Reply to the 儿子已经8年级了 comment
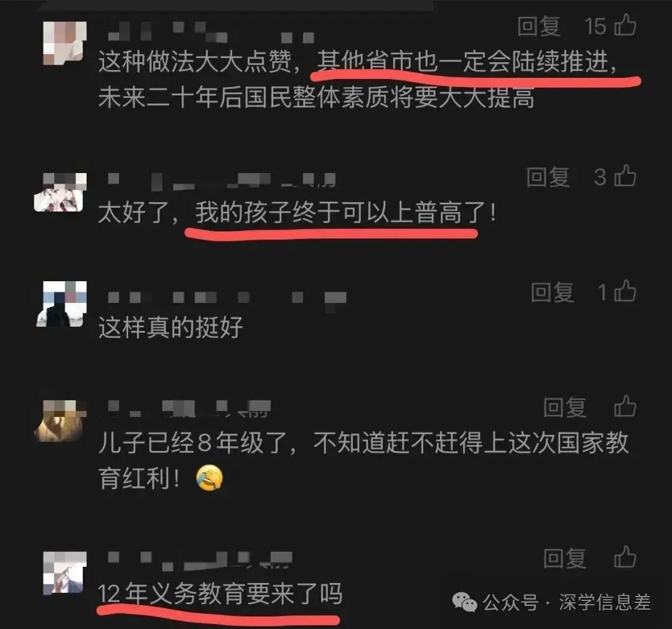 565,407
